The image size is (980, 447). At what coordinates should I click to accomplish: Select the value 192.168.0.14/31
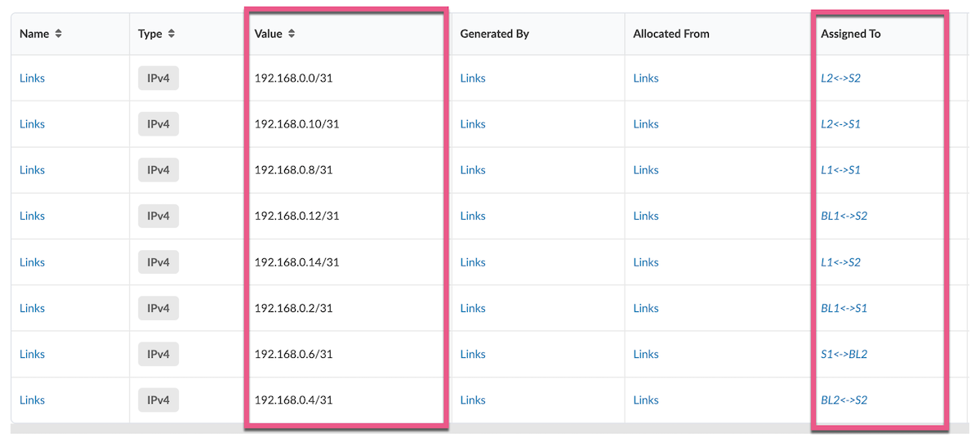click(x=296, y=262)
